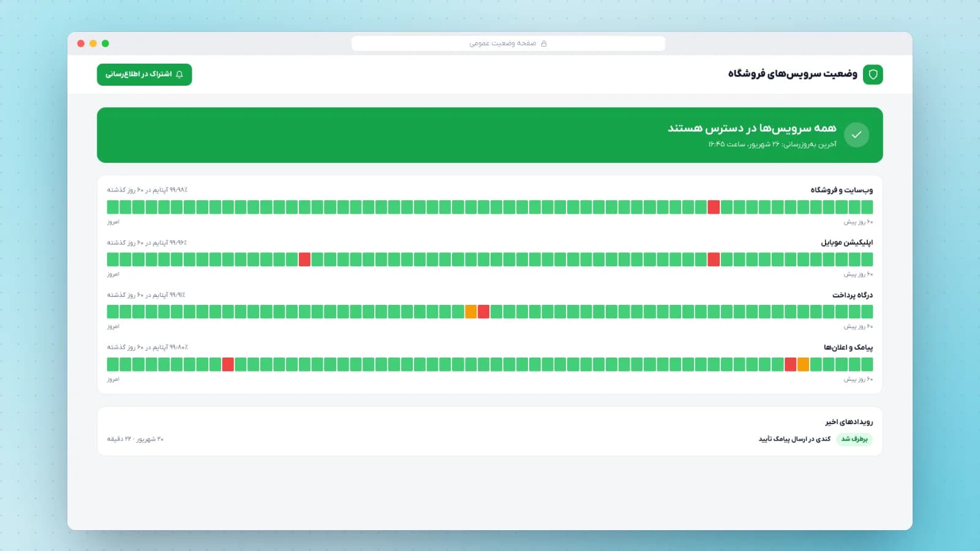Image resolution: width=980 pixels, height=551 pixels.
Task: Click the service name "اپلیکیشن موبایل"
Action: pyautogui.click(x=847, y=242)
